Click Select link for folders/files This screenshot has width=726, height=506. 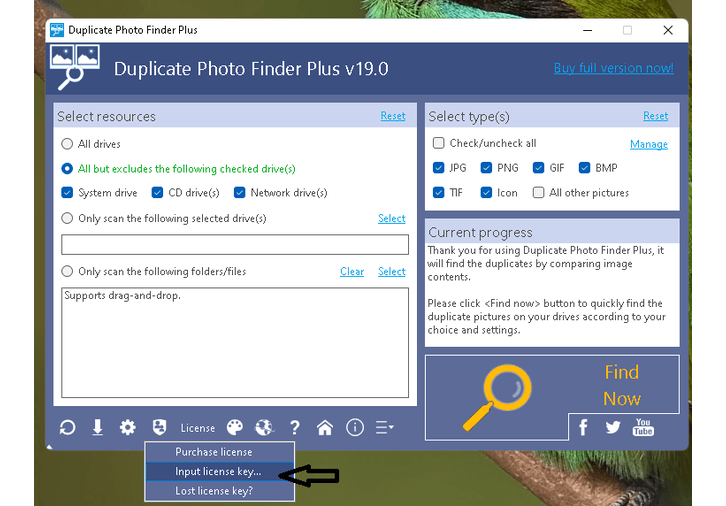392,271
